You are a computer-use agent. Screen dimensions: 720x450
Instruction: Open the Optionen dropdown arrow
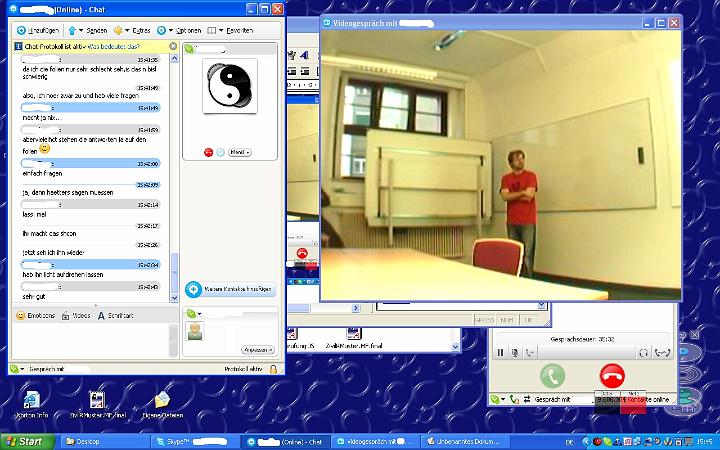tap(171, 30)
